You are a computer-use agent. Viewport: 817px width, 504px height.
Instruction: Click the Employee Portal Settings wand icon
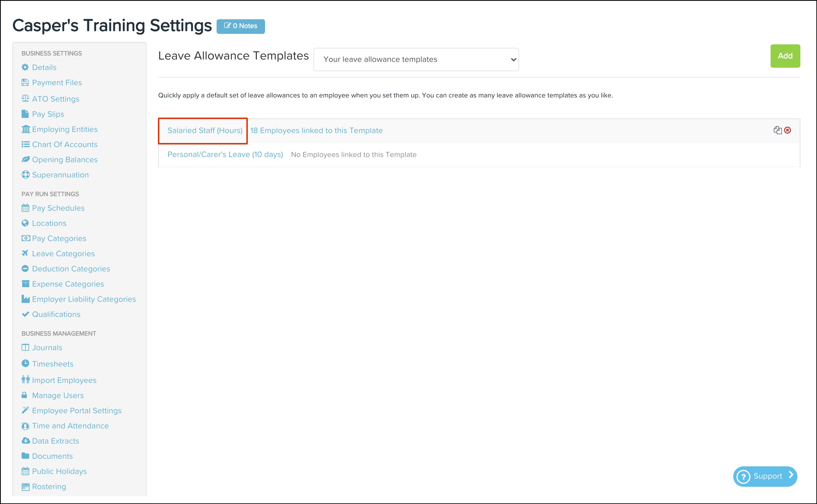pos(25,410)
